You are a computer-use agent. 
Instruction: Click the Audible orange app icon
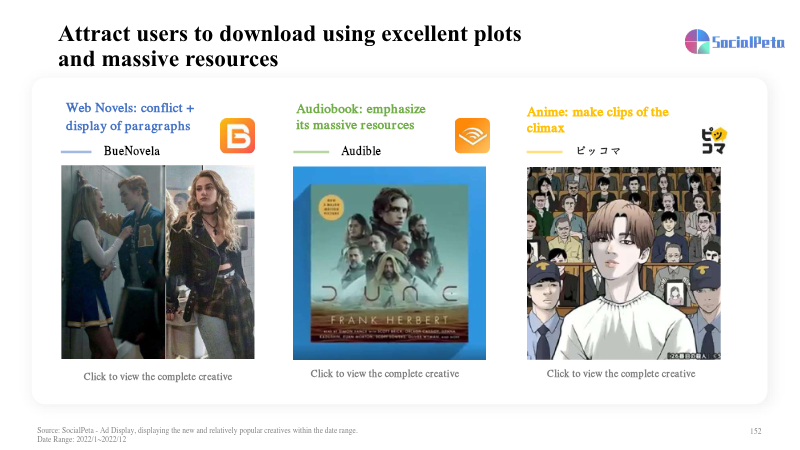472,136
